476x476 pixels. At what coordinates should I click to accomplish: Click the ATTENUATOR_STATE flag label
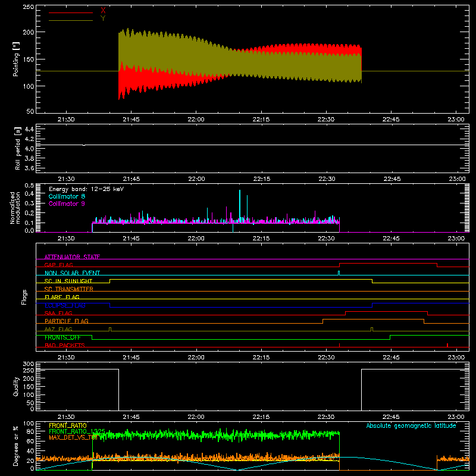[x=72, y=257]
